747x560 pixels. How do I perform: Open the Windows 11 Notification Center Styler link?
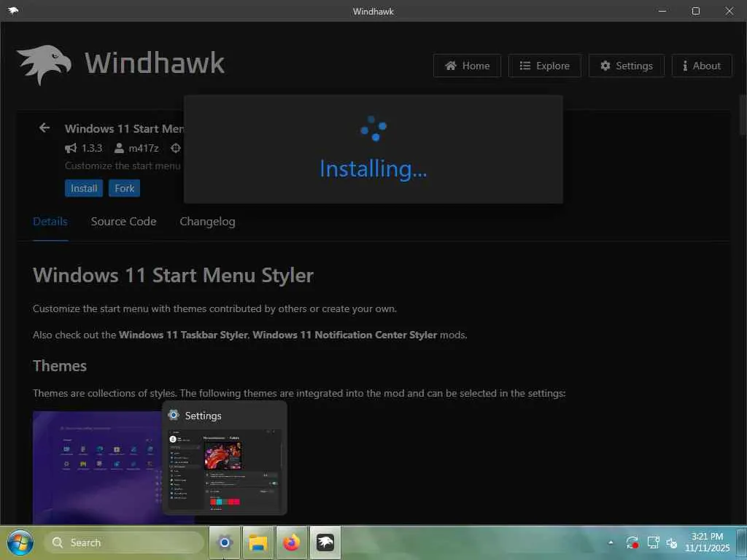click(x=344, y=335)
